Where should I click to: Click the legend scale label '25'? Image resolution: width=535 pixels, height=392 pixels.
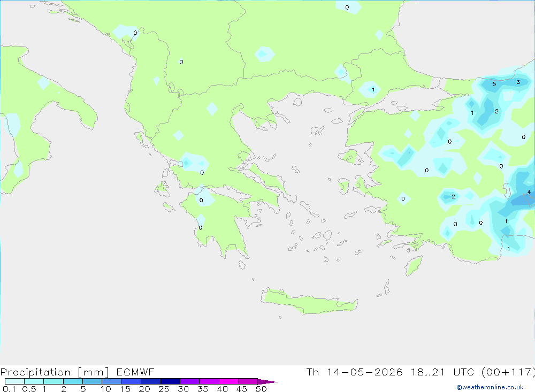tap(164, 389)
